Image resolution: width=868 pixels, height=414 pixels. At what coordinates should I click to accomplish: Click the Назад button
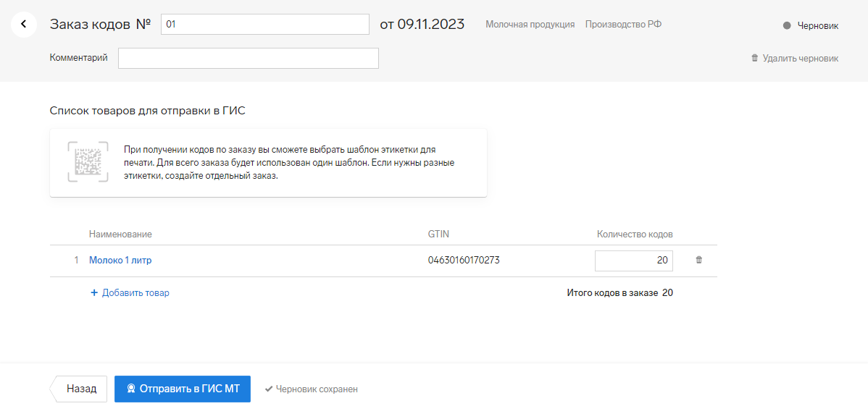click(x=78, y=389)
